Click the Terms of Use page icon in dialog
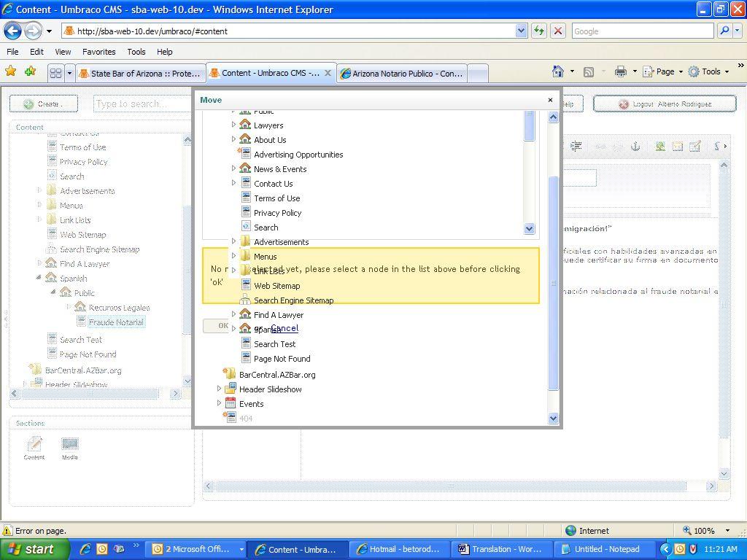This screenshot has width=747, height=560. [246, 198]
